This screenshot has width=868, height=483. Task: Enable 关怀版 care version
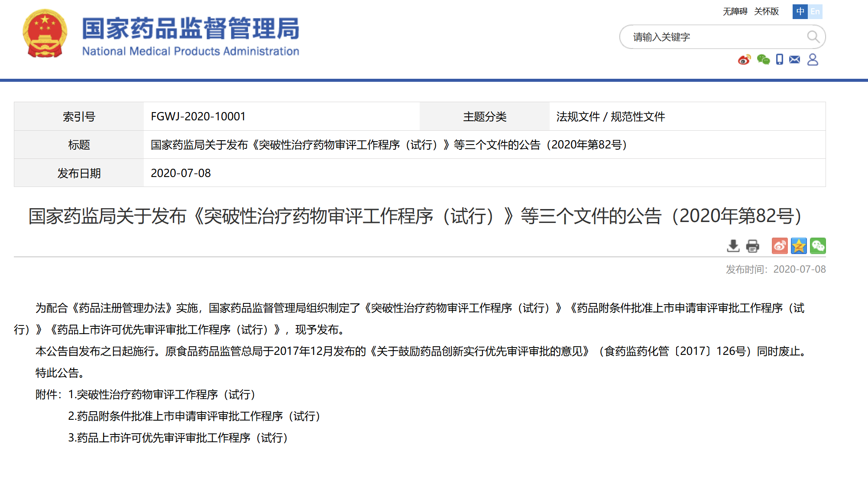click(766, 12)
